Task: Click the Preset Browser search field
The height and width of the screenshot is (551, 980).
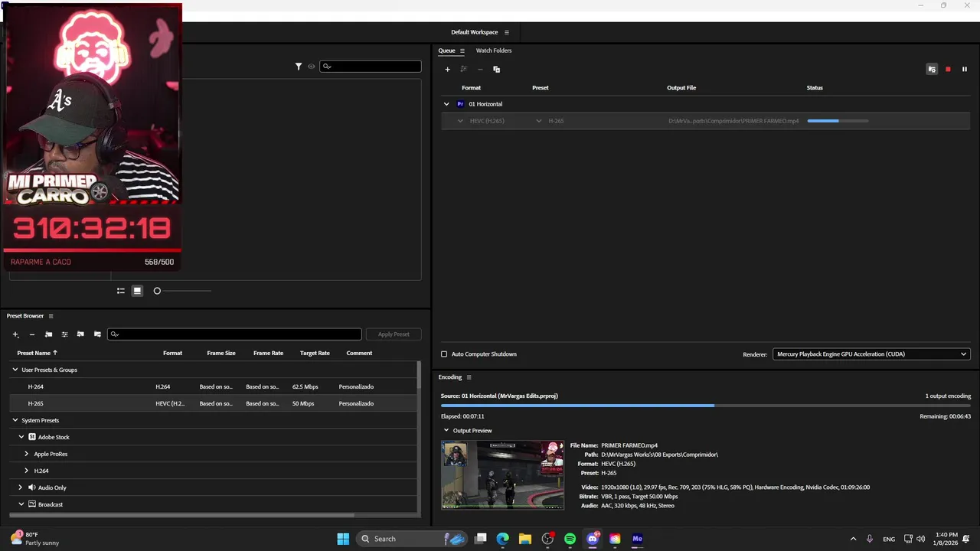Action: coord(234,334)
